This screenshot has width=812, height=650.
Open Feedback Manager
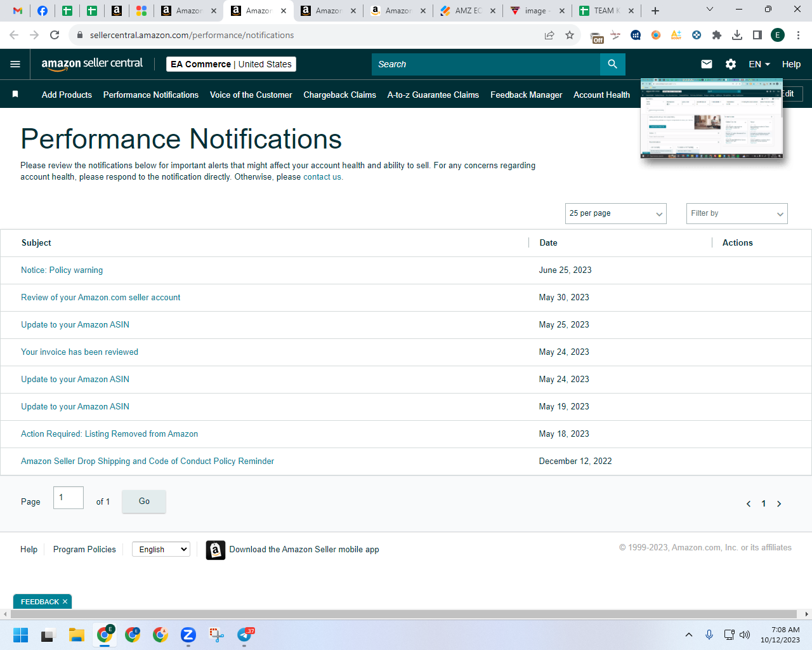pyautogui.click(x=527, y=95)
